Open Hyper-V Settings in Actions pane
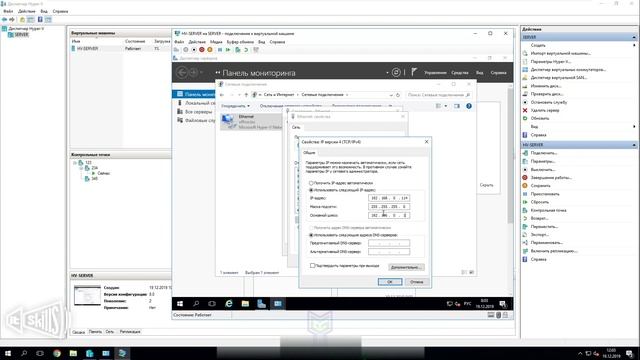Image resolution: width=640 pixels, height=360 pixels. 550,62
